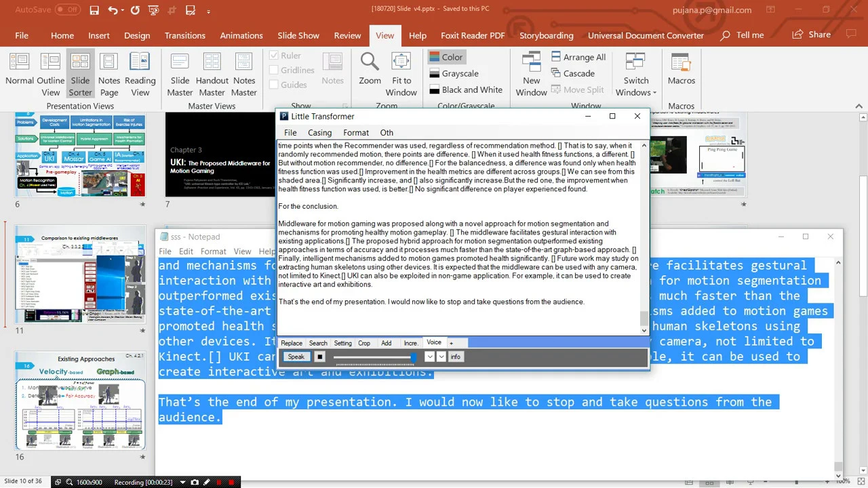Open the Switch Windows dropdown
868x488 pixels.
click(636, 75)
